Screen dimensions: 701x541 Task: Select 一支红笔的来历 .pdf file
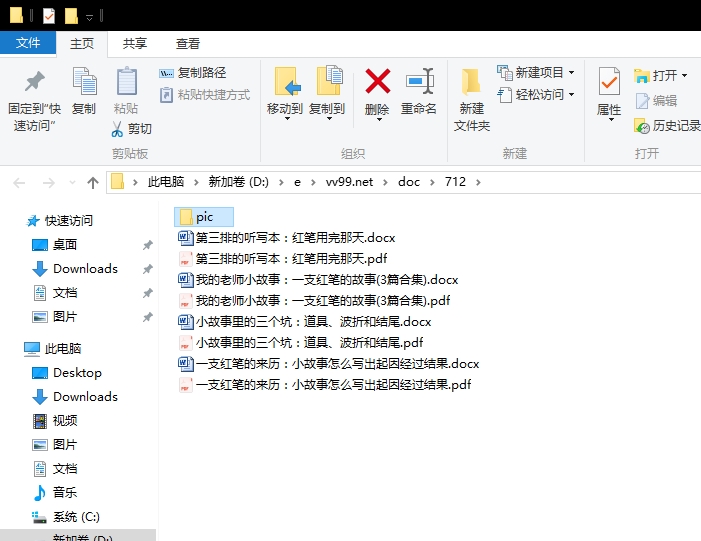point(325,385)
